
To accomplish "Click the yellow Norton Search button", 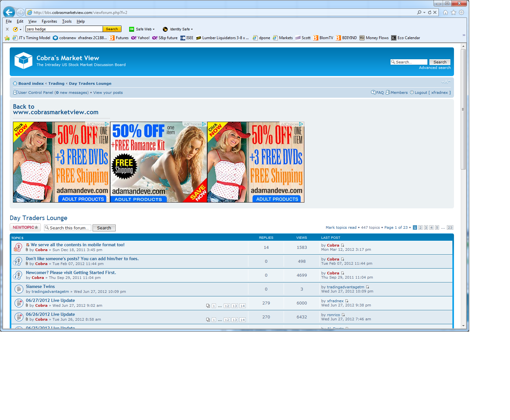I will click(x=112, y=29).
